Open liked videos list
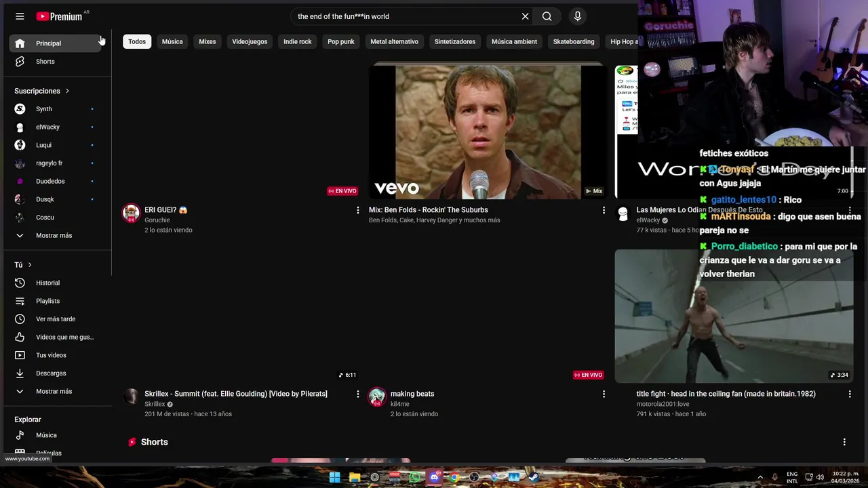 [56, 337]
